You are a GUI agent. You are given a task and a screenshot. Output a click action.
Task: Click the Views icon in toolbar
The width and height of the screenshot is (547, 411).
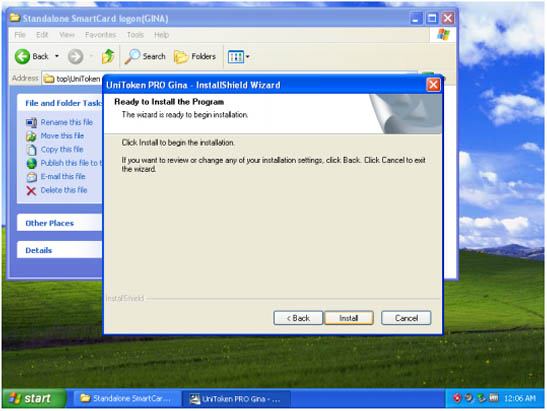(x=236, y=57)
